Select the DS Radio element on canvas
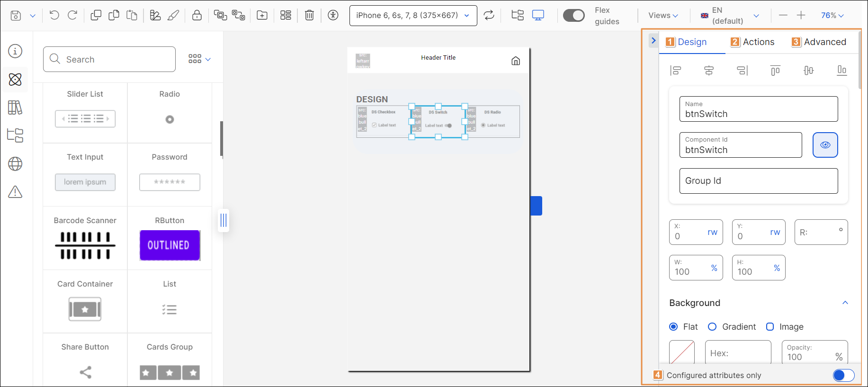Image resolution: width=868 pixels, height=387 pixels. tap(492, 122)
